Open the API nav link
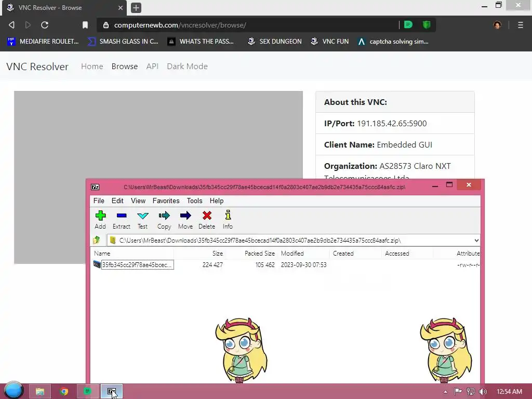The image size is (532, 399). pyautogui.click(x=152, y=66)
